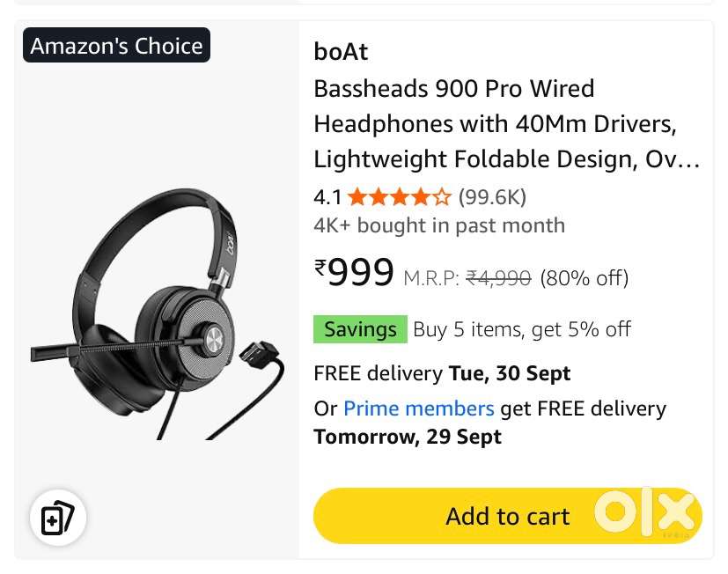Screen dimensions: 728x574
Task: Click the 4K+ bought in past month label
Action: 438,225
